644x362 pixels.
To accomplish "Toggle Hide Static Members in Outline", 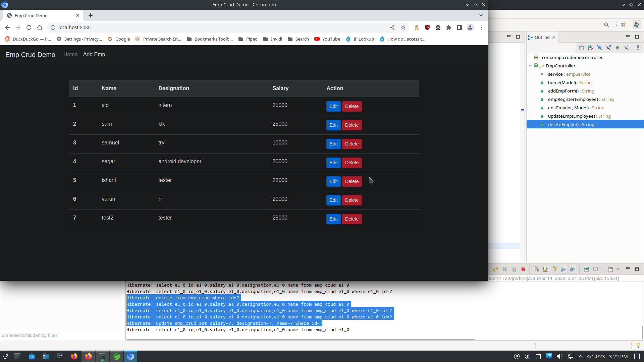I will [x=608, y=48].
